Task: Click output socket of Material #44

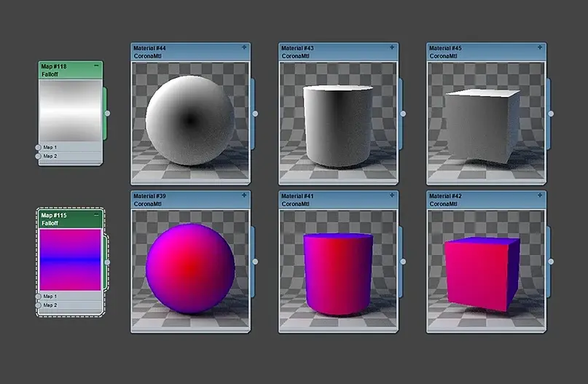Action: [x=255, y=114]
